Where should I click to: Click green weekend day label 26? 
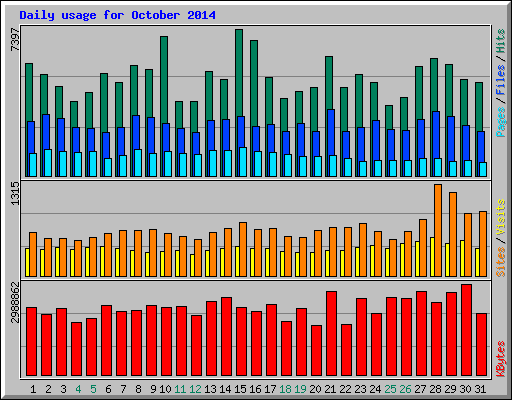(x=405, y=389)
